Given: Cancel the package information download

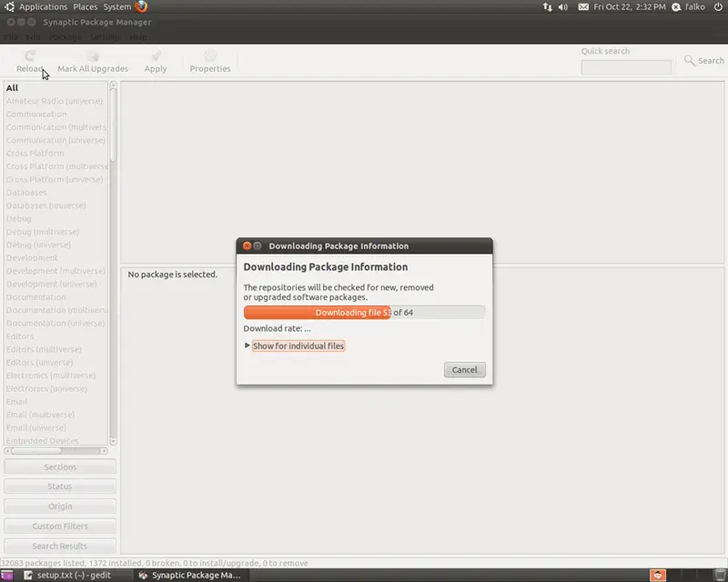Looking at the screenshot, I should (464, 370).
